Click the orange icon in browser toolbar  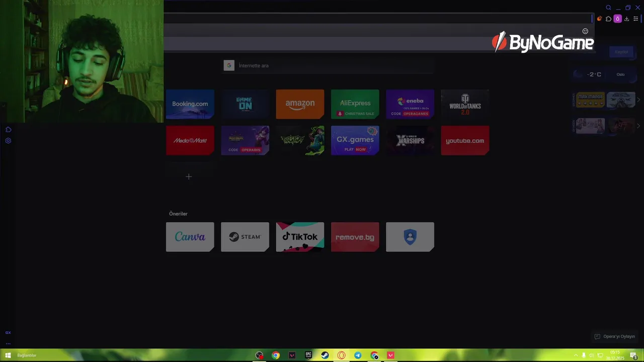click(x=599, y=19)
